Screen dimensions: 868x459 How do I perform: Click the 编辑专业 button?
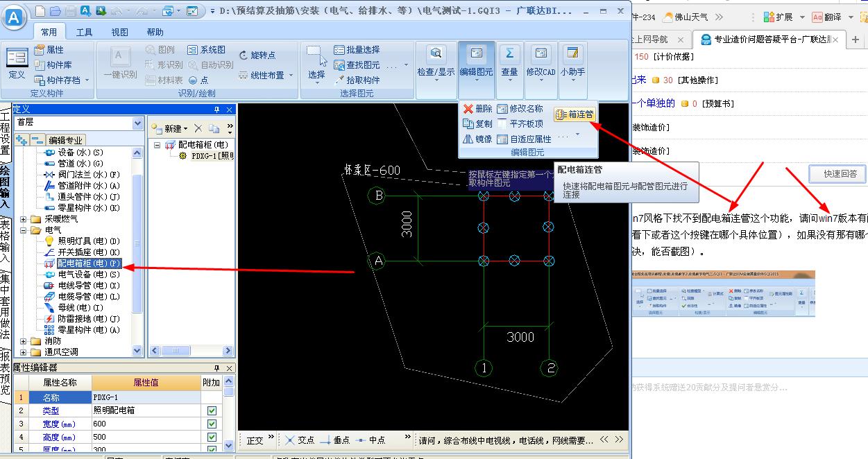[x=66, y=139]
